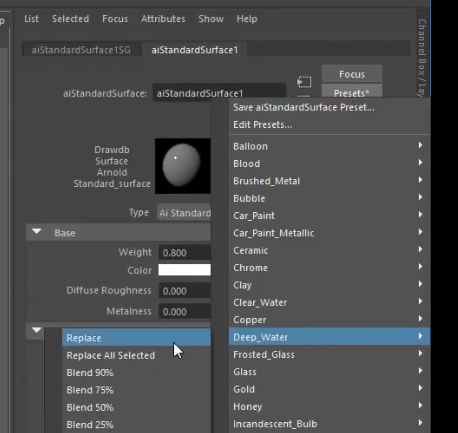458x433 pixels.
Task: Select Blend 25% option
Action: click(x=136, y=425)
